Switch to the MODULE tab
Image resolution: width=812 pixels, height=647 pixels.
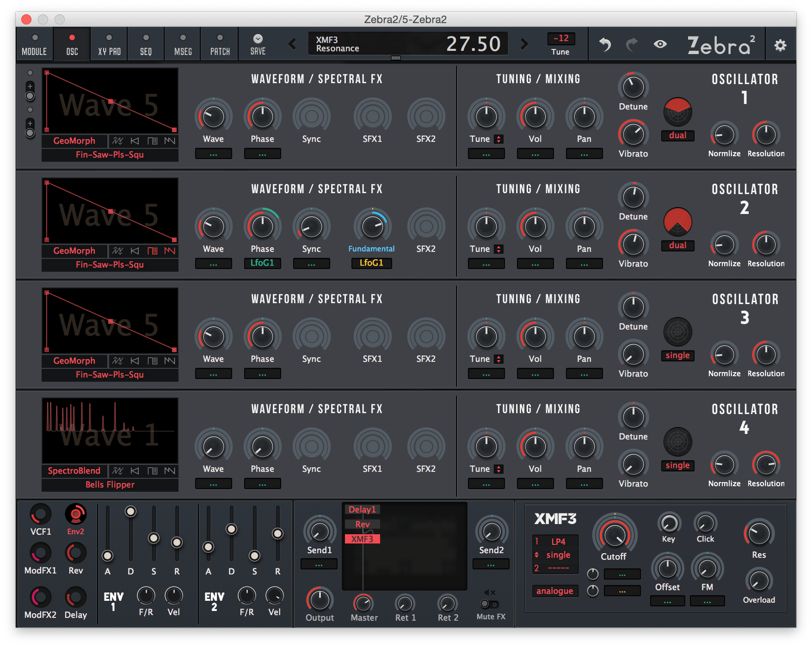(35, 44)
